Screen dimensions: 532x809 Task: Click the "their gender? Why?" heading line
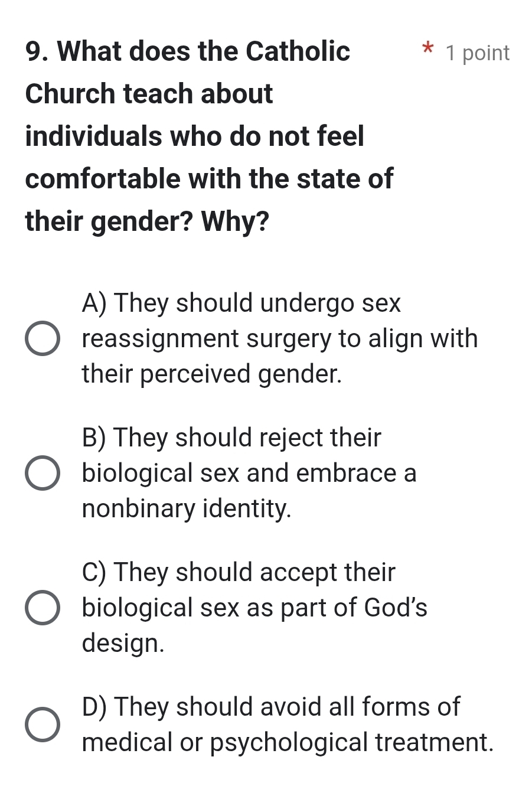147,221
